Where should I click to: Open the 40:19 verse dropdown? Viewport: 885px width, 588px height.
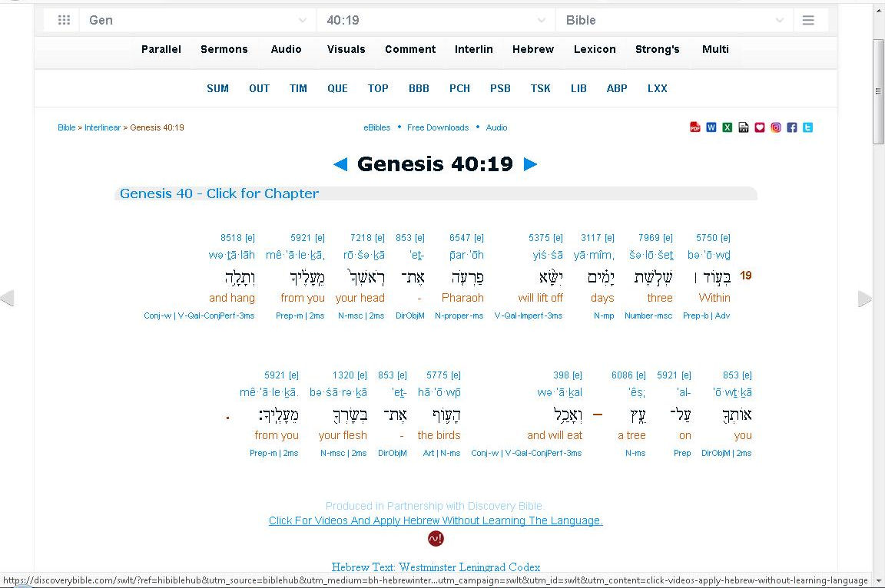tap(436, 21)
